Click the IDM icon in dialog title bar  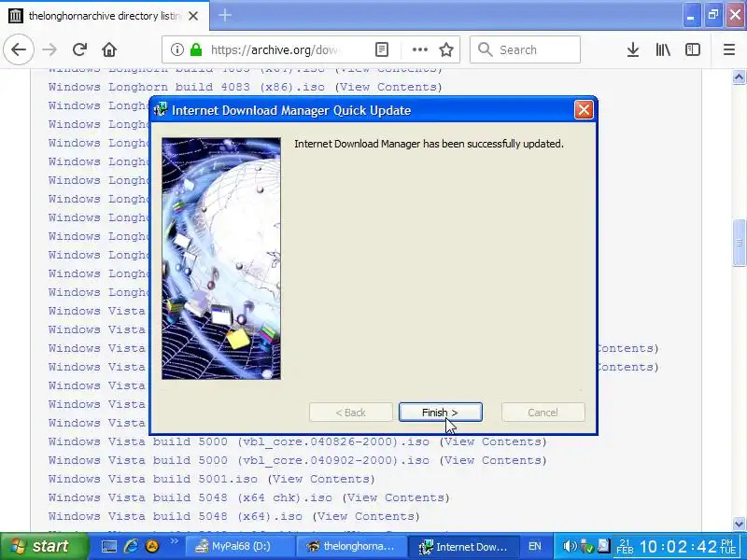(161, 109)
